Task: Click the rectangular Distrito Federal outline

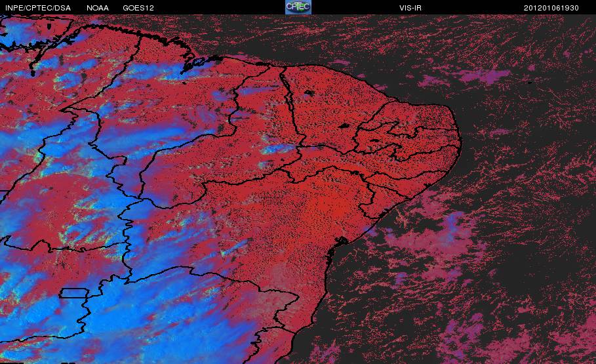Action: click(74, 293)
